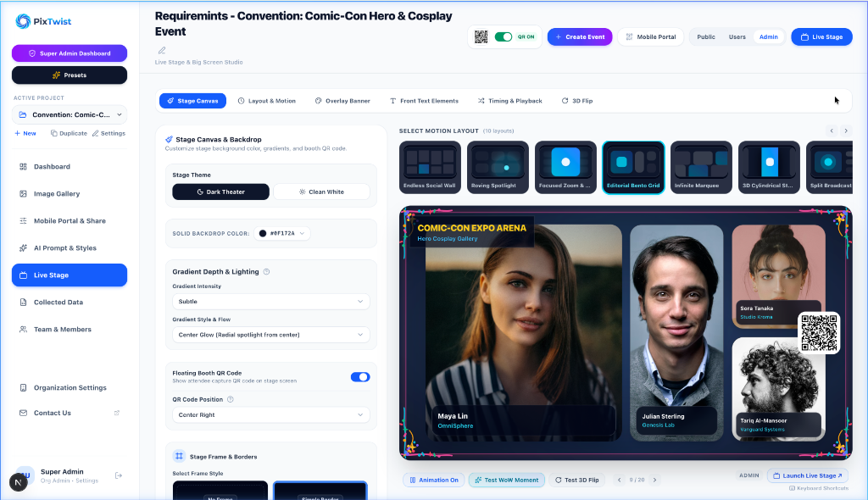This screenshot has height=500, width=868.
Task: Click the Organization Settings icon
Action: (x=23, y=387)
